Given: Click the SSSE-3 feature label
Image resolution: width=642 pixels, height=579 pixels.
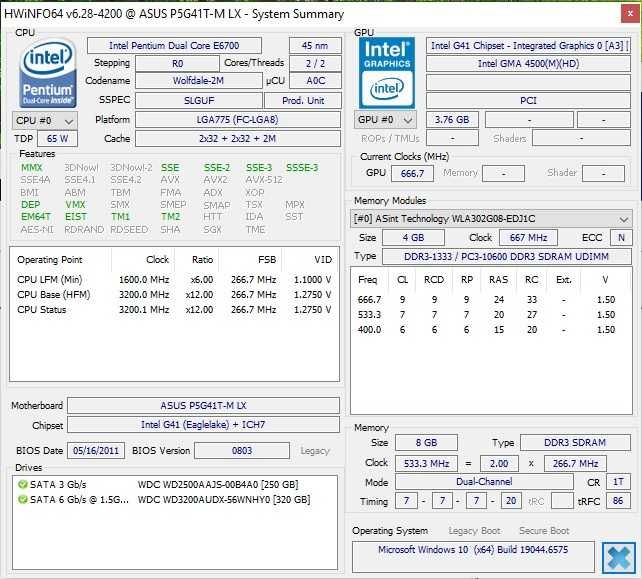Looking at the screenshot, I should click(302, 167).
